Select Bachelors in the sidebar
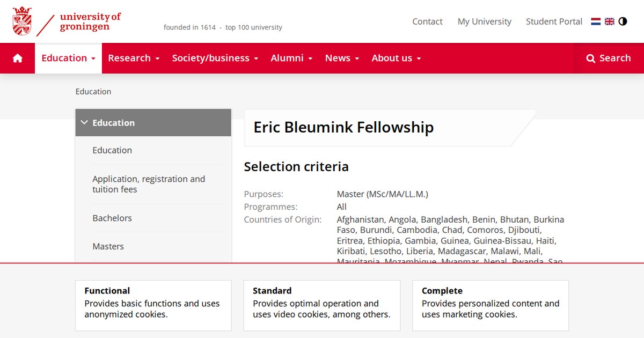Viewport: 644px width, 338px height. [x=112, y=218]
